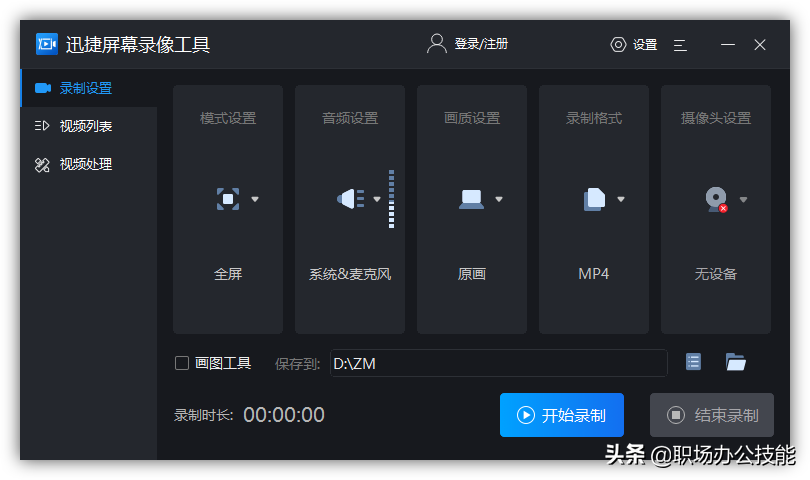Click the webcam no-device icon
810x480 pixels.
point(716,199)
